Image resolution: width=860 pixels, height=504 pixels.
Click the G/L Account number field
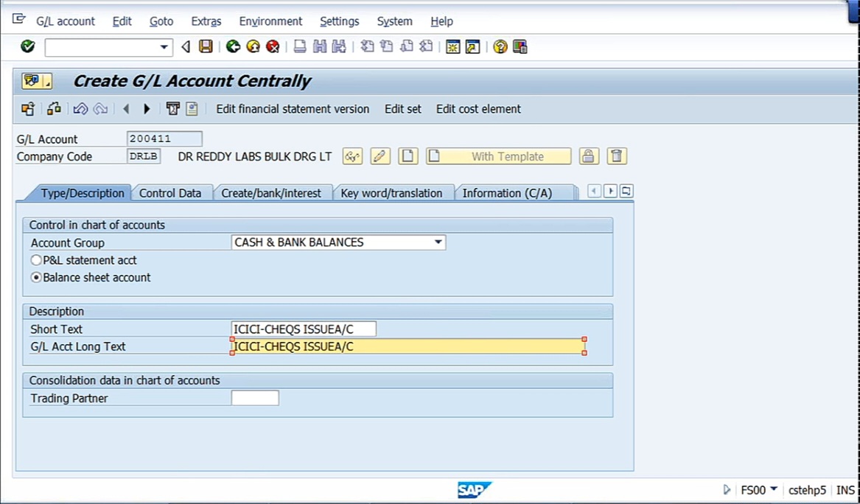(164, 139)
